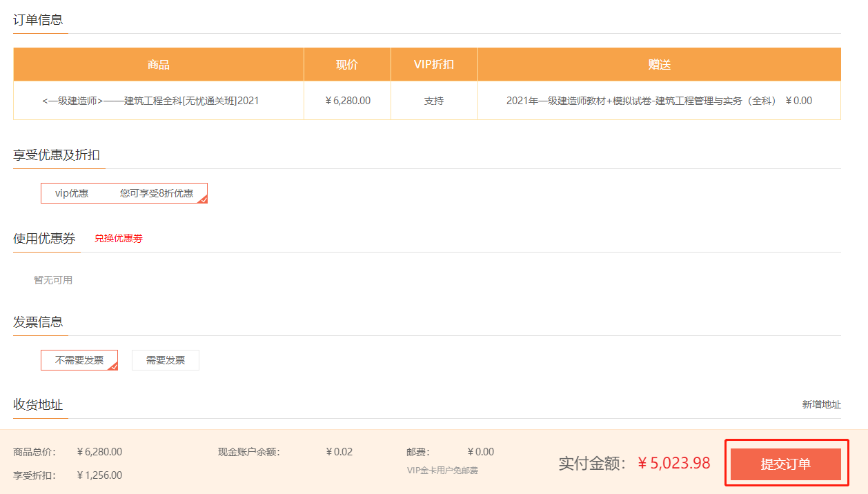
Task: Click the 收货地址 shipping address heading
Action: click(x=37, y=405)
